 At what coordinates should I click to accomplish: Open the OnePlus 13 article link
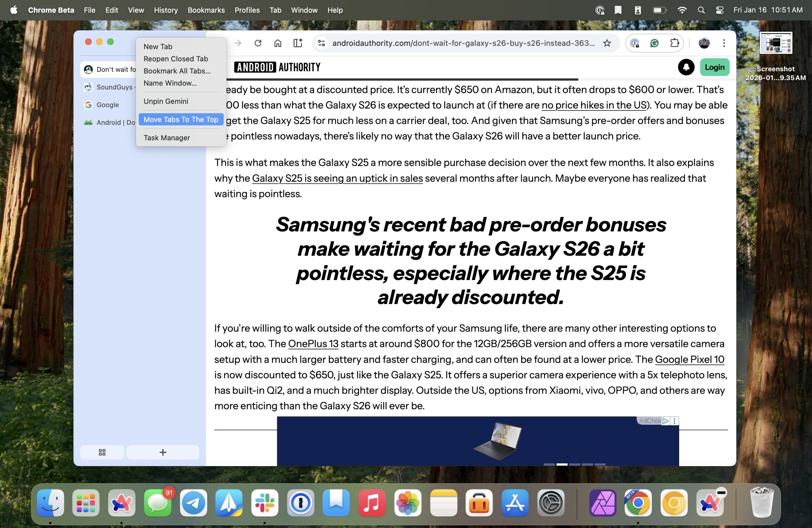(x=313, y=344)
